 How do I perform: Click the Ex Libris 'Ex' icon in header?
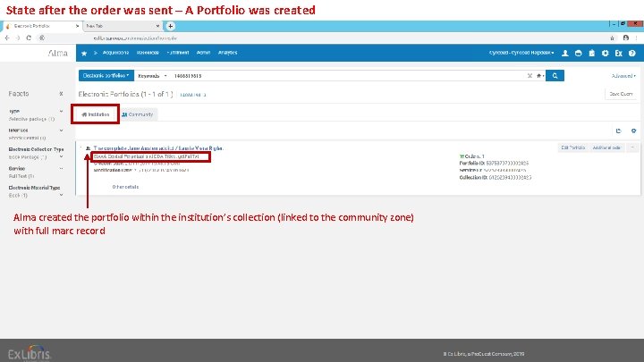click(x=619, y=54)
